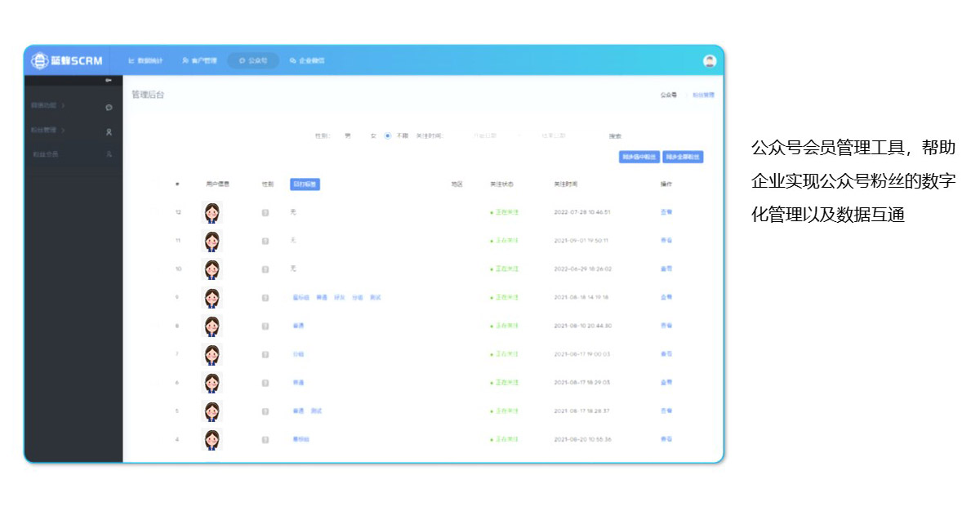The width and height of the screenshot is (980, 524).
Task: Click the gender icon in row 12
Action: click(x=265, y=213)
